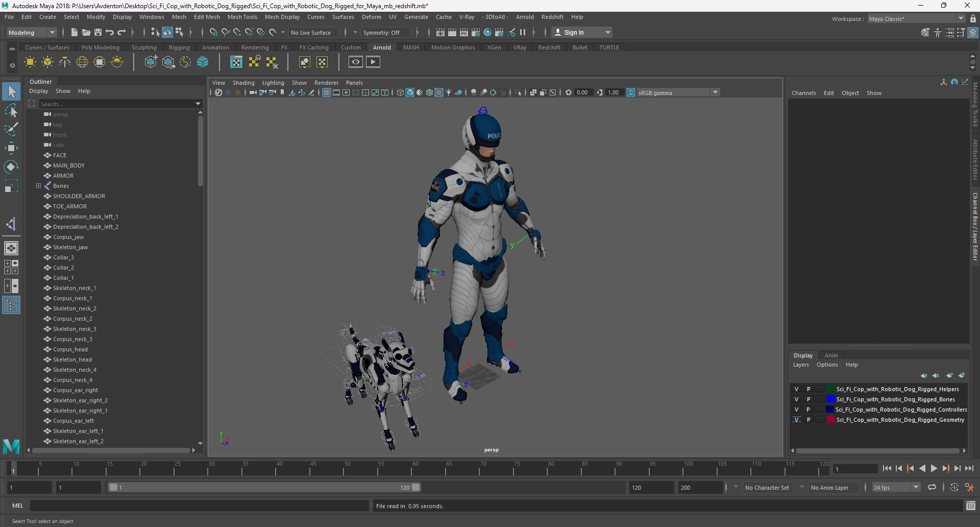The width and height of the screenshot is (980, 527).
Task: Open the 24 fps frame rate dropdown
Action: [x=896, y=488]
